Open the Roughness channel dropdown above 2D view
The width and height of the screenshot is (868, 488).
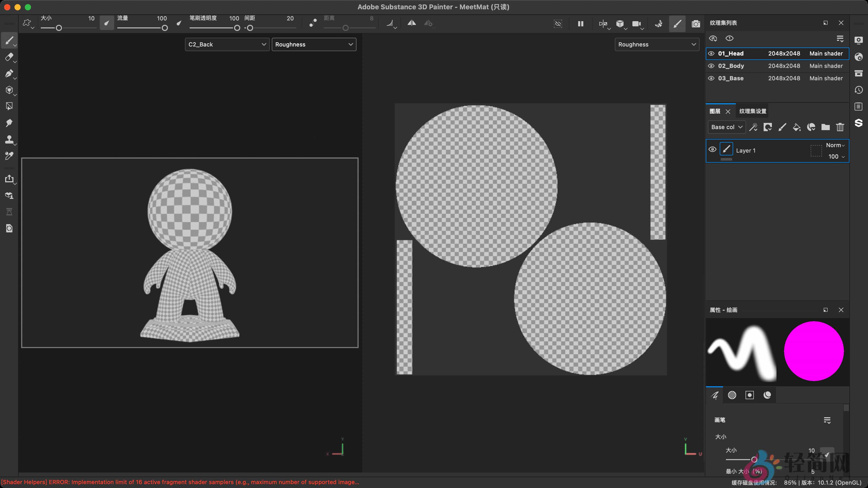pos(656,44)
